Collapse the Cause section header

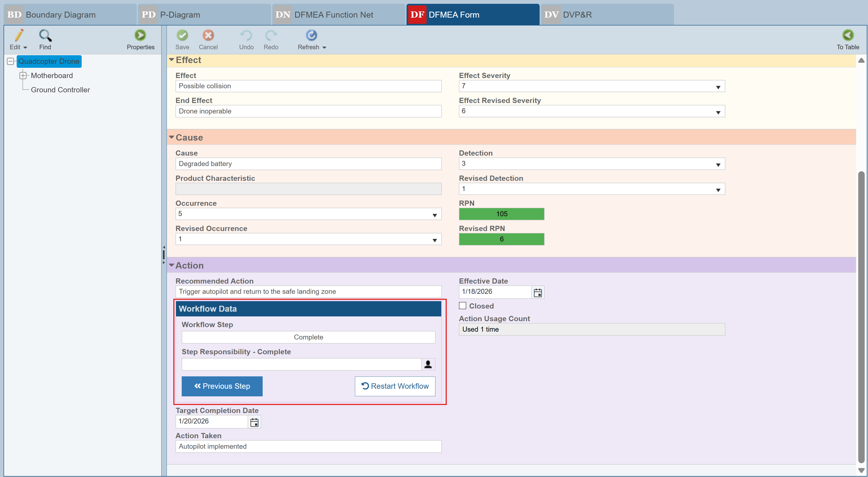171,137
